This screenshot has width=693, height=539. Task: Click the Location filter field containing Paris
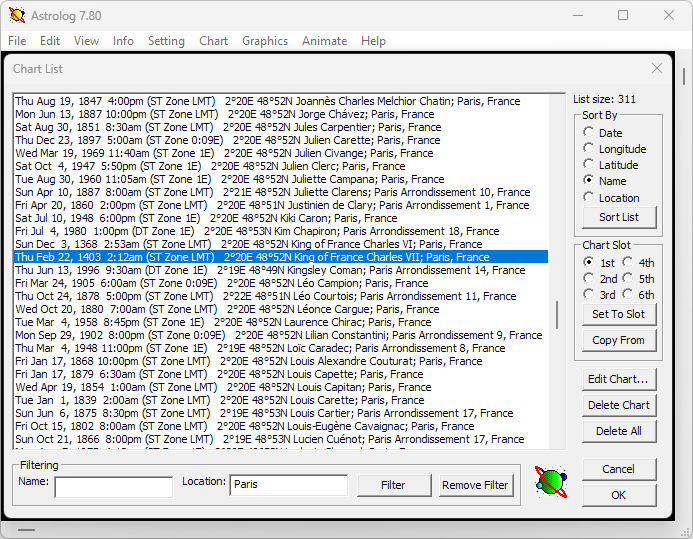(x=288, y=485)
